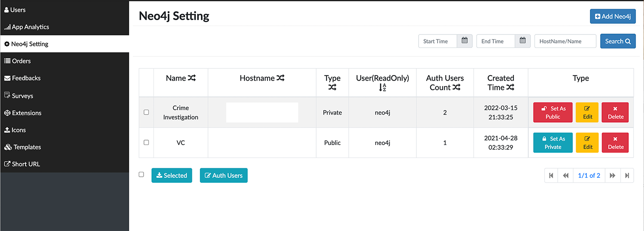Navigate to Orders in the sidebar

[x=21, y=61]
